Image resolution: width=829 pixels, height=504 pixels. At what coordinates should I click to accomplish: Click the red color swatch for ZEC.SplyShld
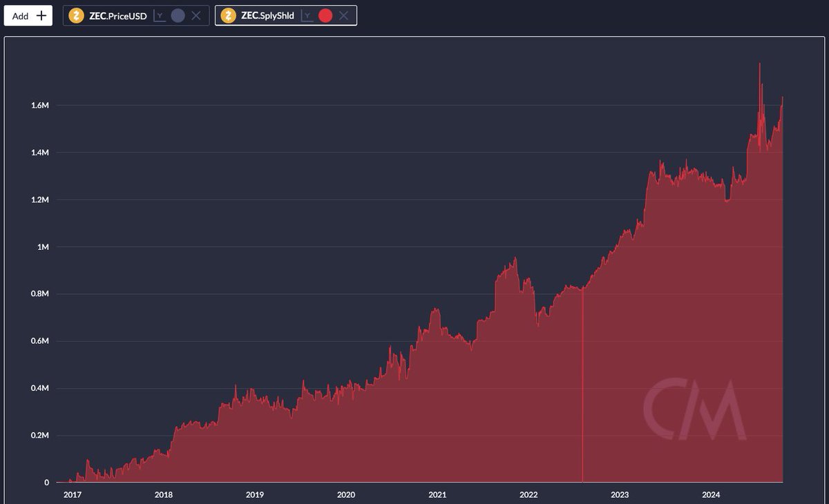point(325,14)
